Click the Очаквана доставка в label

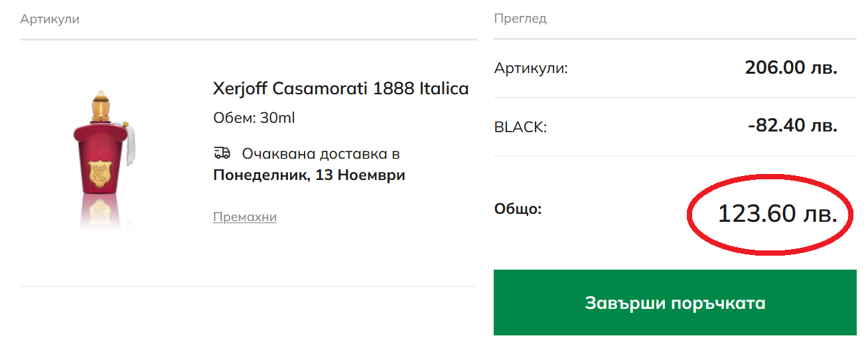click(321, 154)
